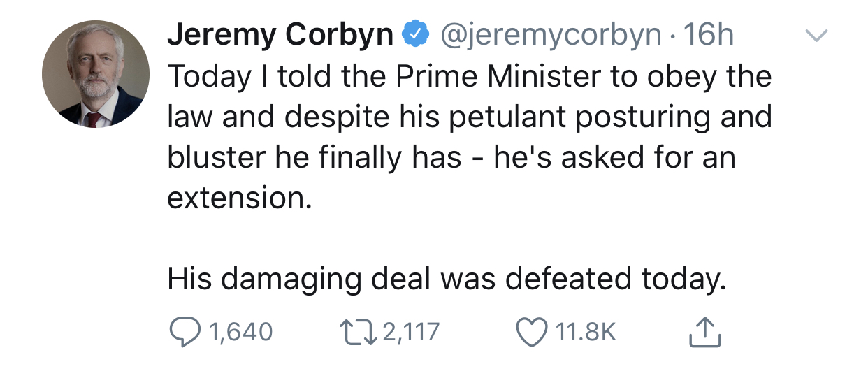Screen dimensions: 868x378
Task: Click the line starting with "bluster he finally"
Action: coord(451,157)
